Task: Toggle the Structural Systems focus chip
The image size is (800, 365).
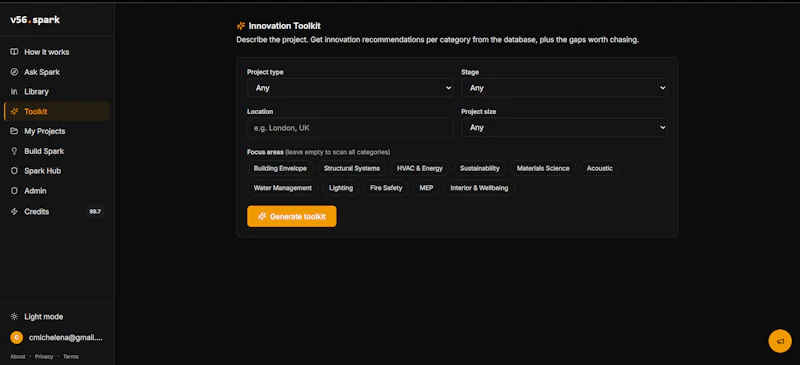Action: tap(352, 168)
